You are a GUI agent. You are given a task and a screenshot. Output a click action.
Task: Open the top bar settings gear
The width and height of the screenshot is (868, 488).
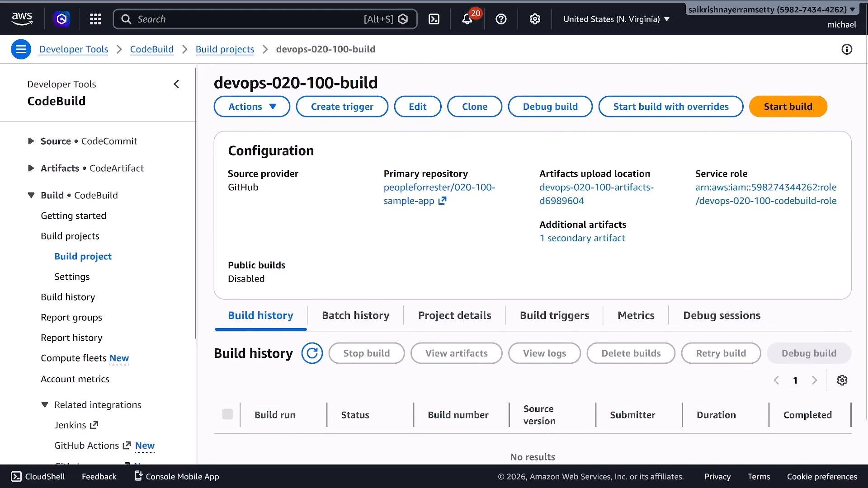(535, 19)
